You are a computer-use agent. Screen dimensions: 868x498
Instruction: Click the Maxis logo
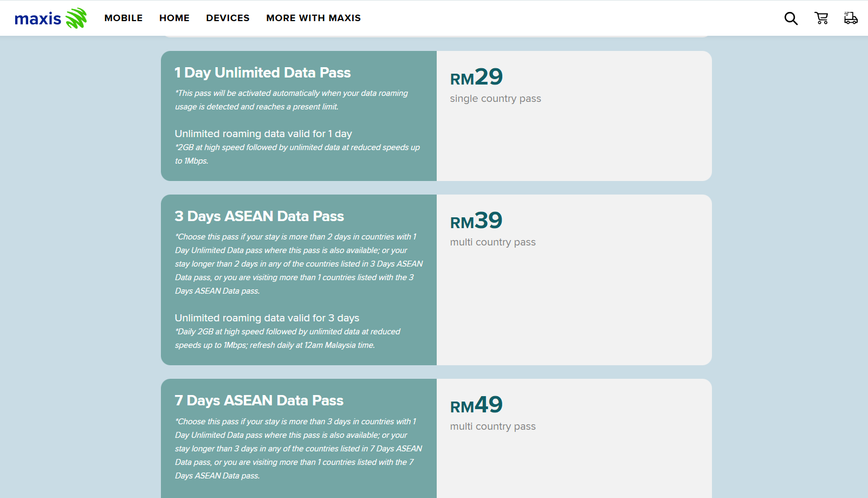pos(50,18)
